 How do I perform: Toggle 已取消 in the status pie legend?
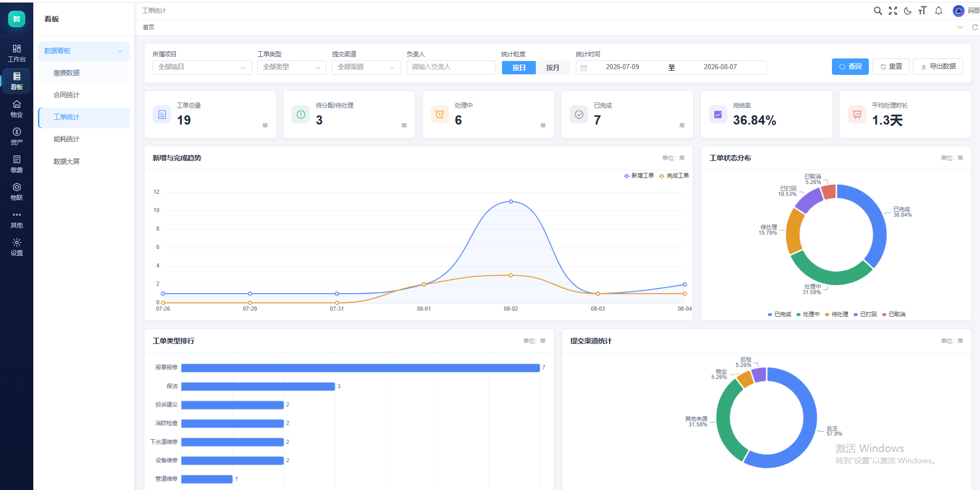pyautogui.click(x=894, y=314)
